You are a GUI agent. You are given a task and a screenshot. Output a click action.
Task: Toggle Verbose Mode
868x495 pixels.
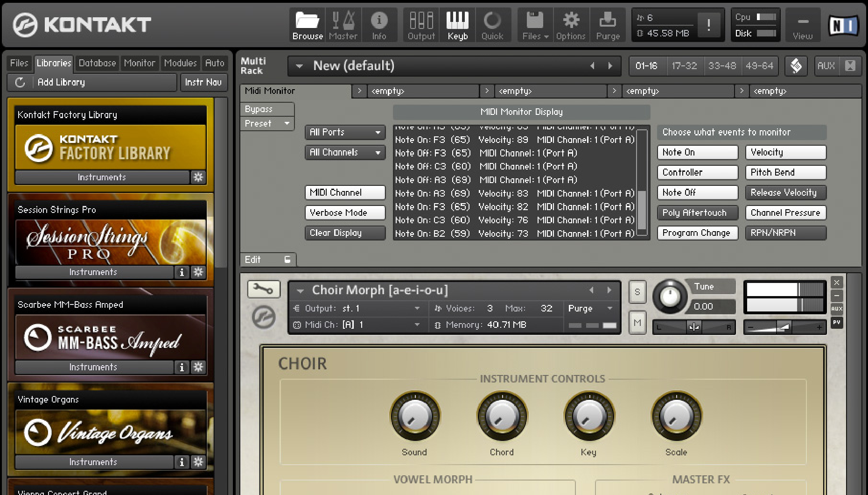point(345,212)
